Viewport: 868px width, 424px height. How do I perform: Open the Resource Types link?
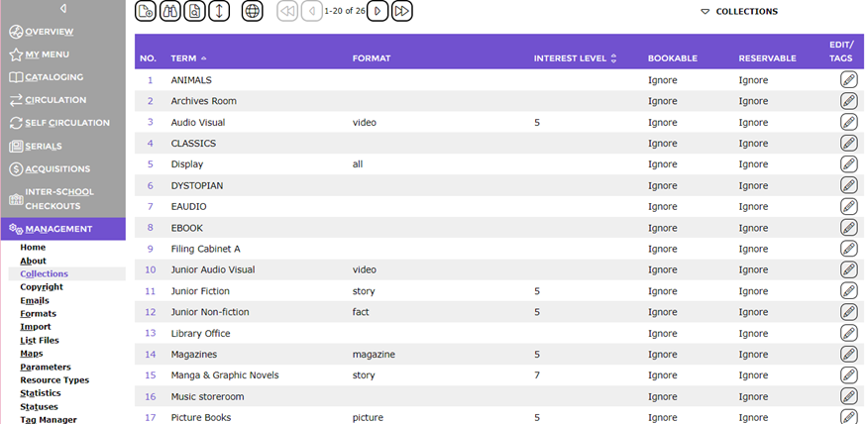(x=54, y=380)
